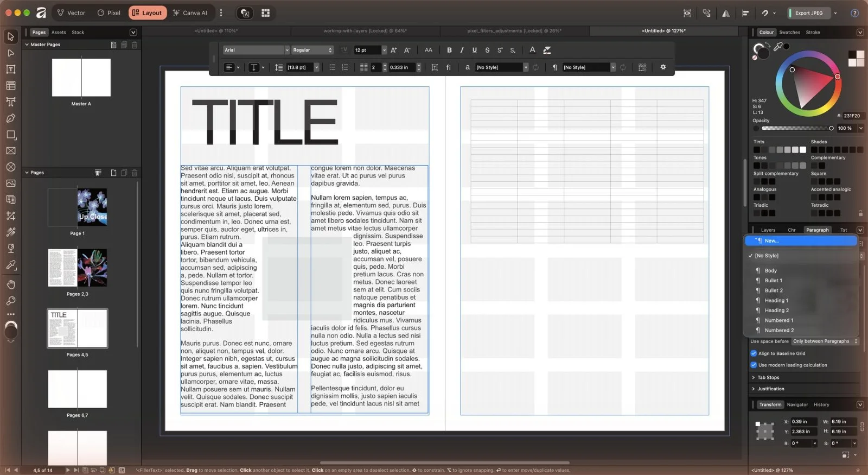This screenshot has width=868, height=475.
Task: Disable Align to Baseline Grid checkbox
Action: pyautogui.click(x=754, y=353)
